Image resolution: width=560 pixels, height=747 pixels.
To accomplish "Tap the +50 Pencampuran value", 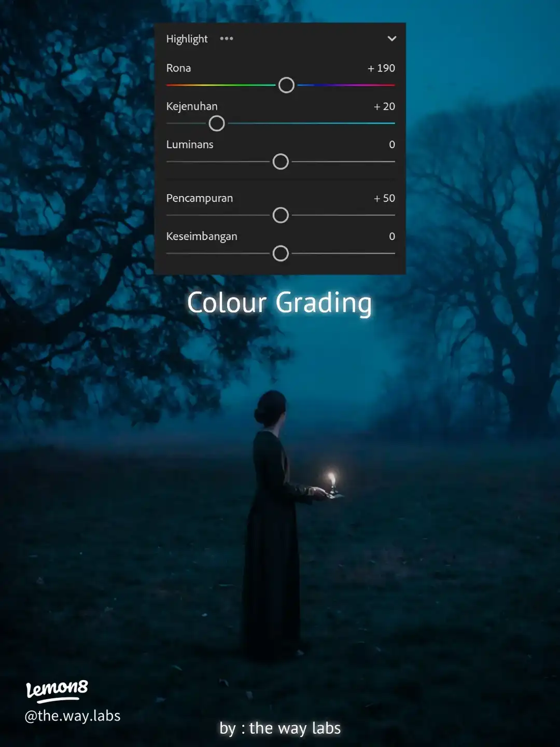I will point(384,198).
